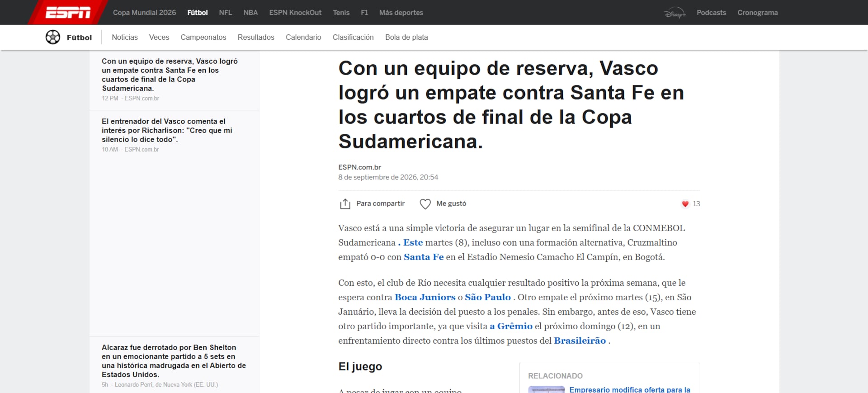The height and width of the screenshot is (393, 868).
Task: Open the Boca Juniors link
Action: (x=425, y=297)
